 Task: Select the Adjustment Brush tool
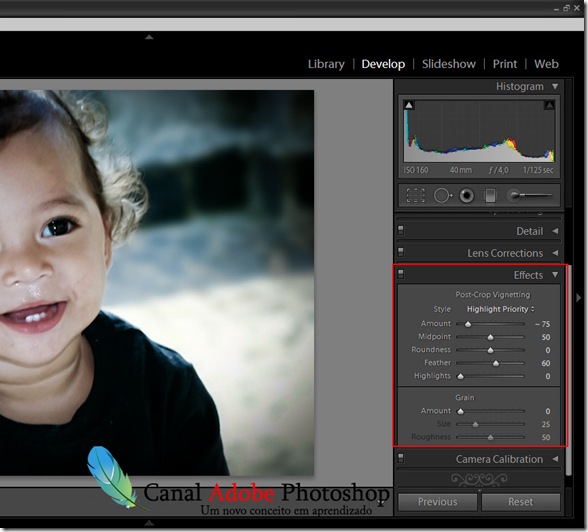[530, 195]
